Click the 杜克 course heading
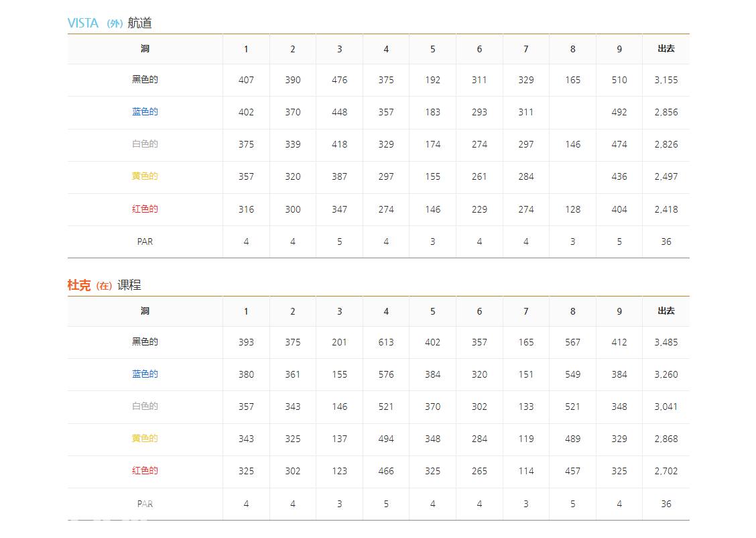 pyautogui.click(x=104, y=285)
